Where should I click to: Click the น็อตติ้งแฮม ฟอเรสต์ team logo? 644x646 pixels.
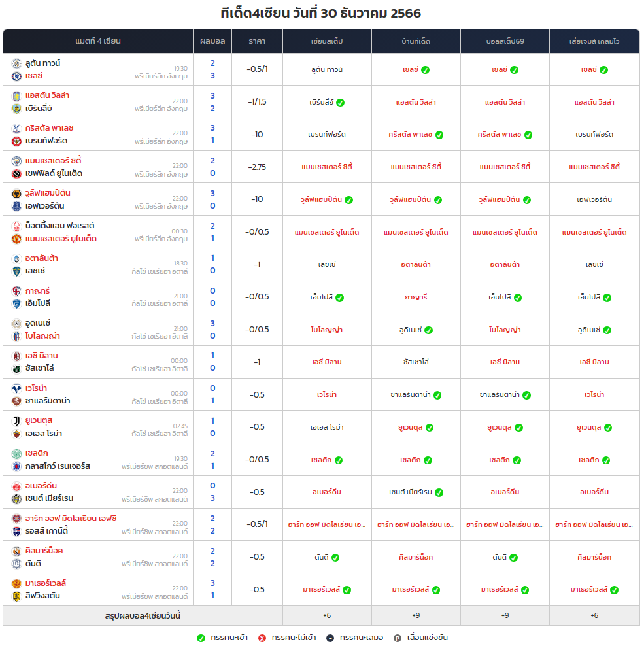(x=16, y=226)
